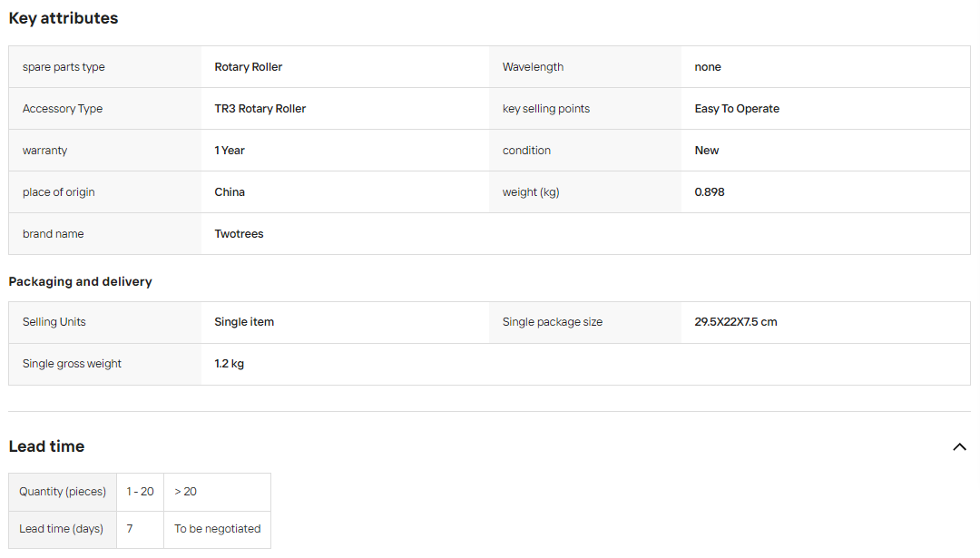Click the 1 Year warranty value
The height and width of the screenshot is (558, 980).
pyautogui.click(x=230, y=151)
